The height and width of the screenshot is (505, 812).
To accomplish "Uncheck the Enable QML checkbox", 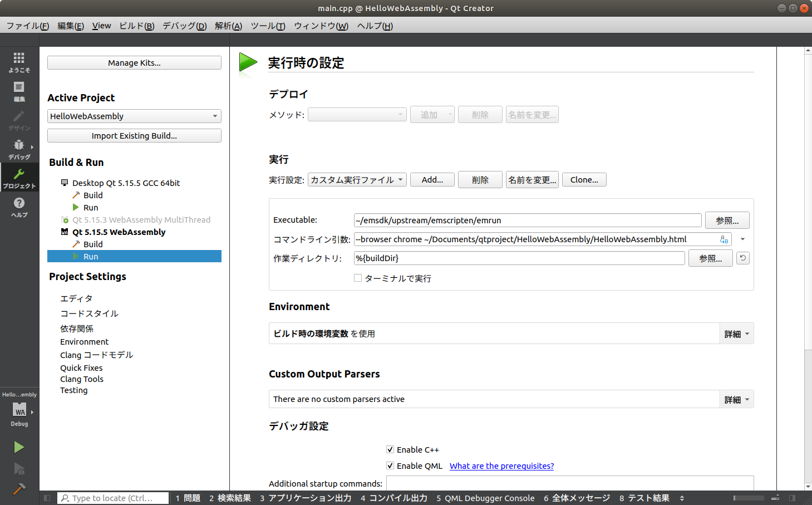I will click(x=390, y=465).
